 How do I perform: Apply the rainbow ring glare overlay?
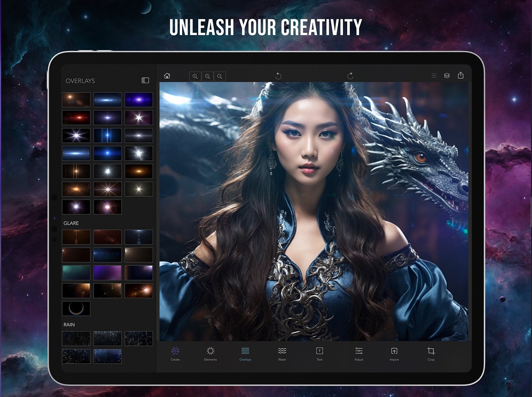pyautogui.click(x=76, y=308)
